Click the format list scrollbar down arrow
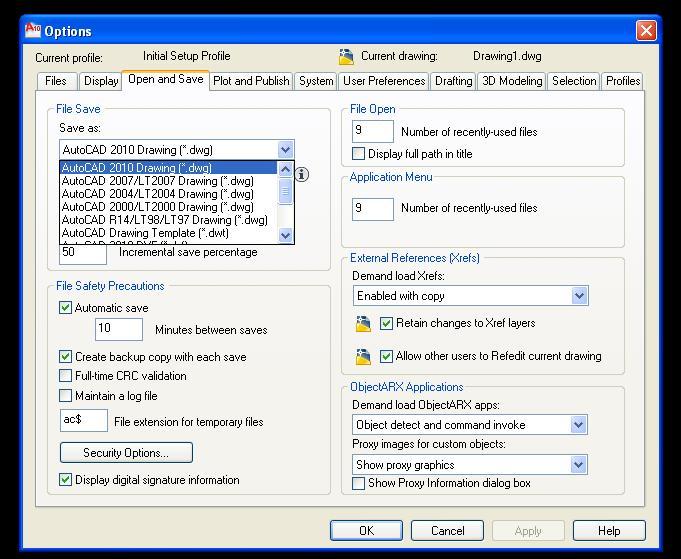This screenshot has height=559, width=681. click(285, 235)
